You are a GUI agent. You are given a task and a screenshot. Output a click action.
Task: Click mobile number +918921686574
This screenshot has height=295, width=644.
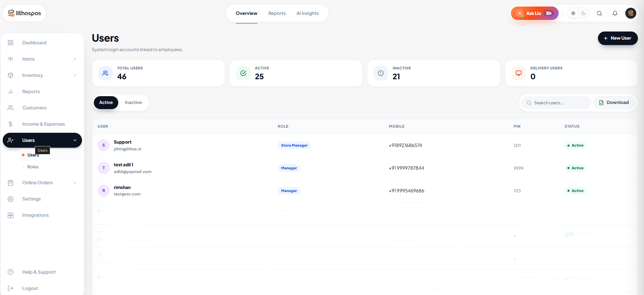click(x=406, y=145)
